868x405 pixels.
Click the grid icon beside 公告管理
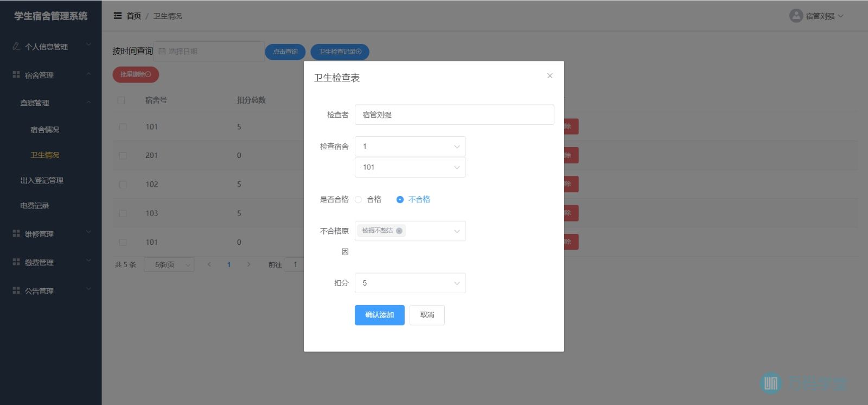16,290
